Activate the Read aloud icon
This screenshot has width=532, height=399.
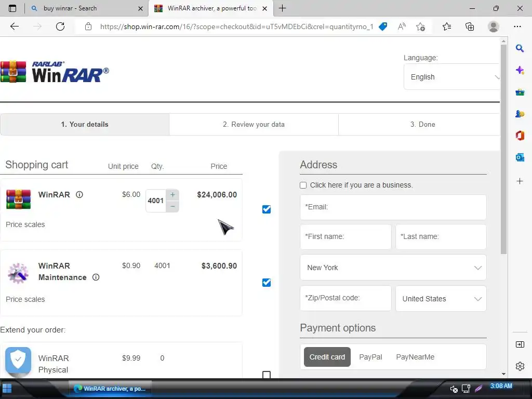pyautogui.click(x=402, y=26)
